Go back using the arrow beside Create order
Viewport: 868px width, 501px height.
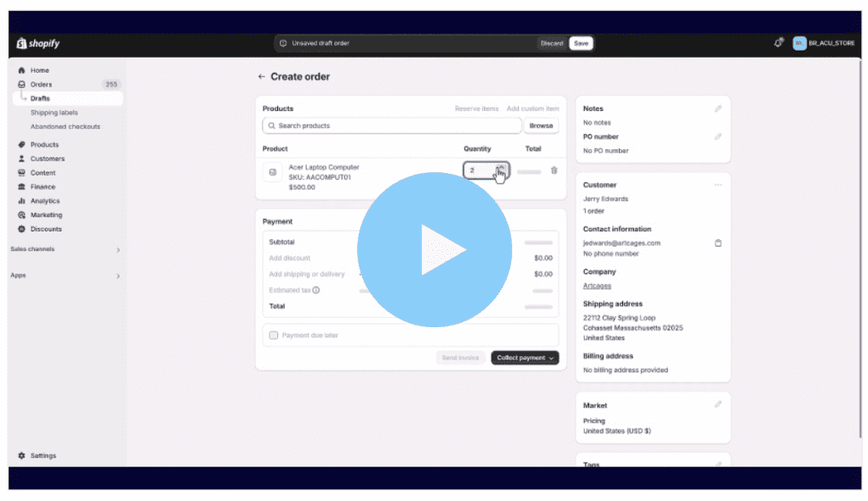tap(261, 77)
